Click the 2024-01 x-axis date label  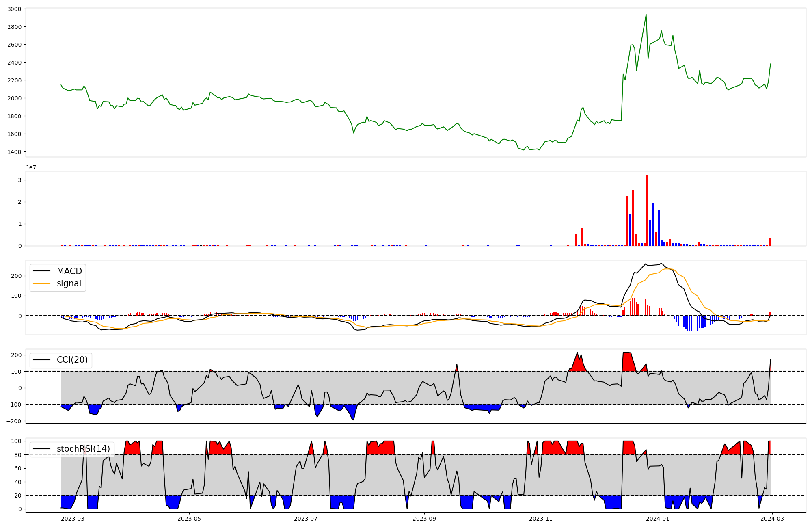pos(657,519)
